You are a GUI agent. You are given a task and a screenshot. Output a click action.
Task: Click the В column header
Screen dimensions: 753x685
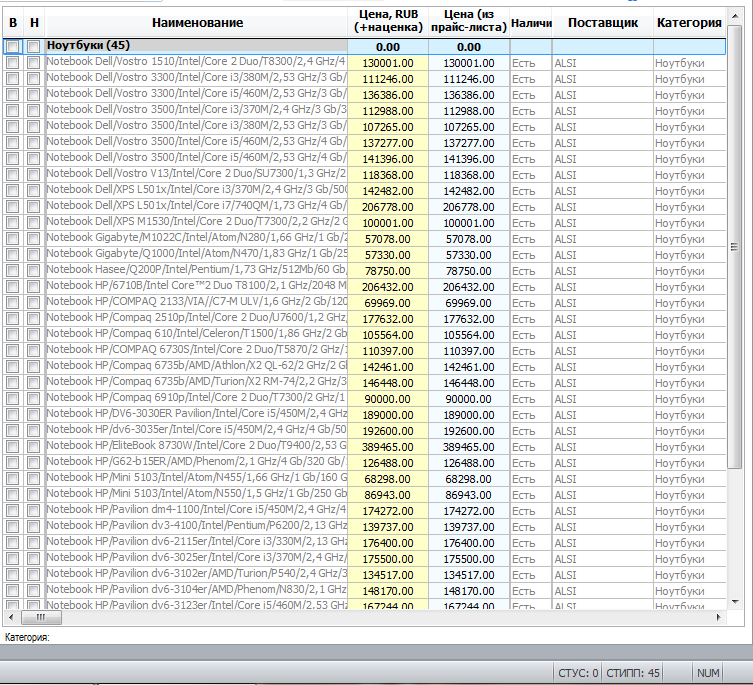tap(13, 23)
